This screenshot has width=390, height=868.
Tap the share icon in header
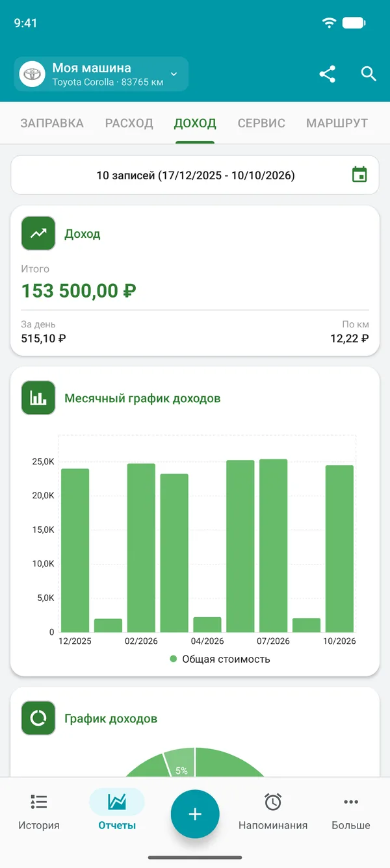(x=328, y=74)
